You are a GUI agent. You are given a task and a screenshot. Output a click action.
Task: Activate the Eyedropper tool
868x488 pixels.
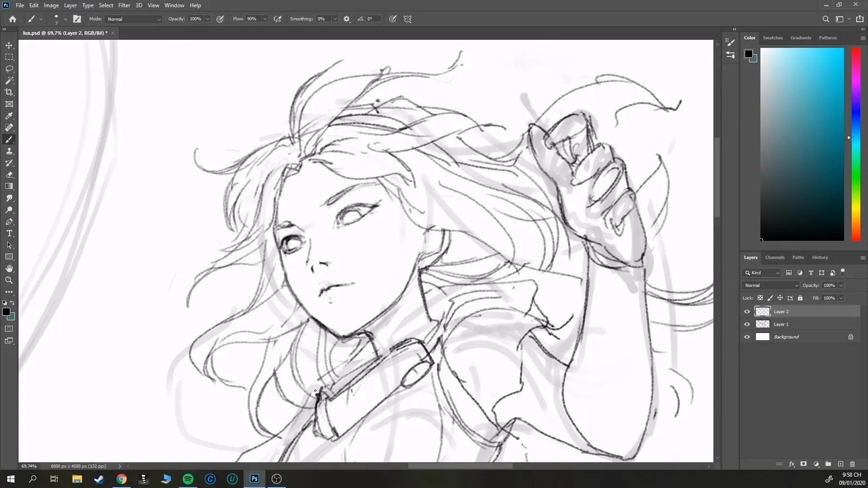(x=9, y=116)
